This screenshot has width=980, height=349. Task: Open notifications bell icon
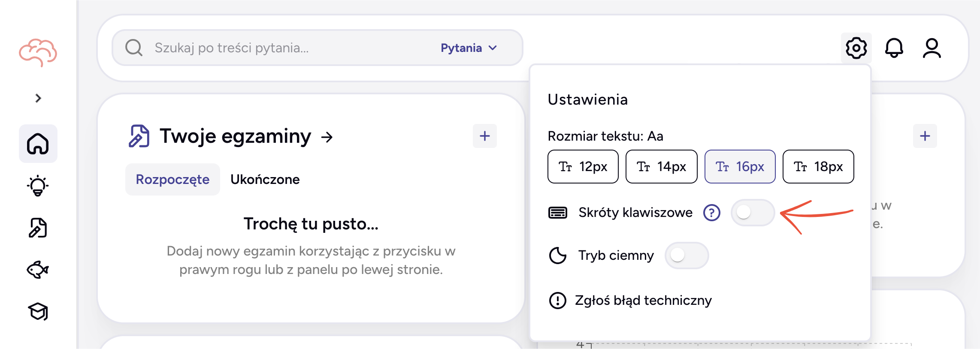pyautogui.click(x=894, y=48)
